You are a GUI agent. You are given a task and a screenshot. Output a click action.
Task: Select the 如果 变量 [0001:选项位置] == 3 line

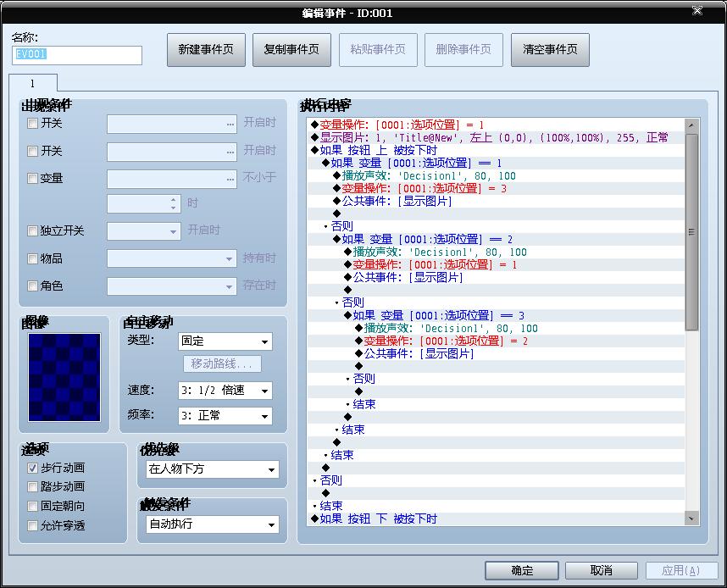click(496, 316)
